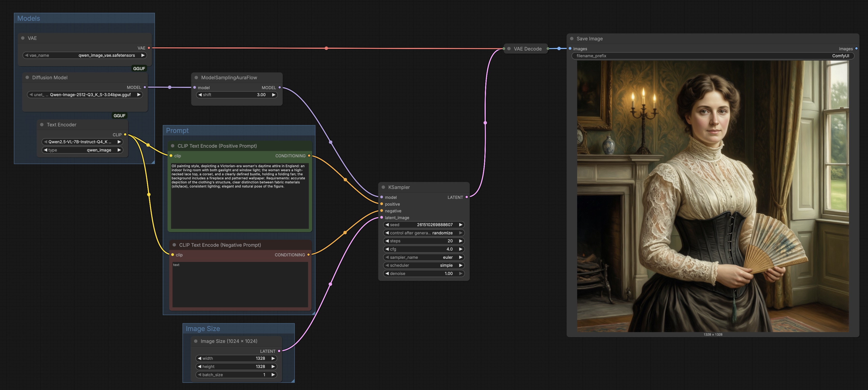
Task: Select the Prompt group title
Action: point(177,130)
